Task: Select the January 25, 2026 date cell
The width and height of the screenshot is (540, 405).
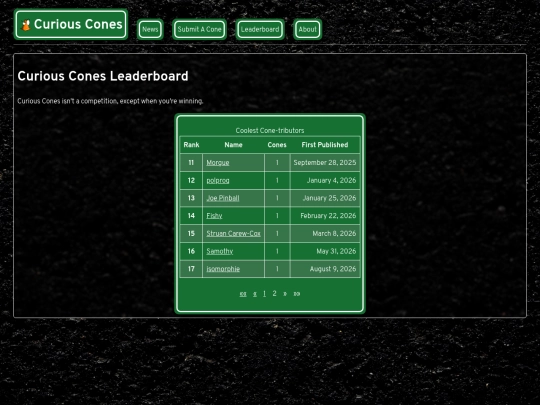Action: [x=325, y=198]
